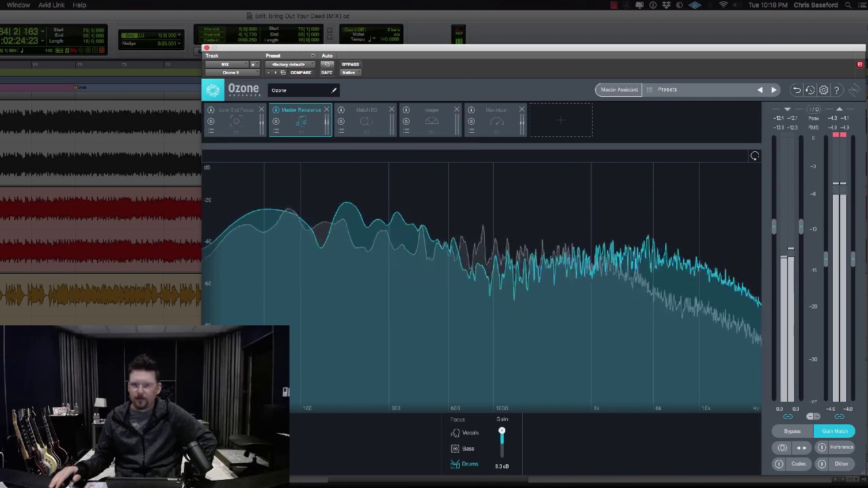Open Ozone settings gear

[823, 89]
